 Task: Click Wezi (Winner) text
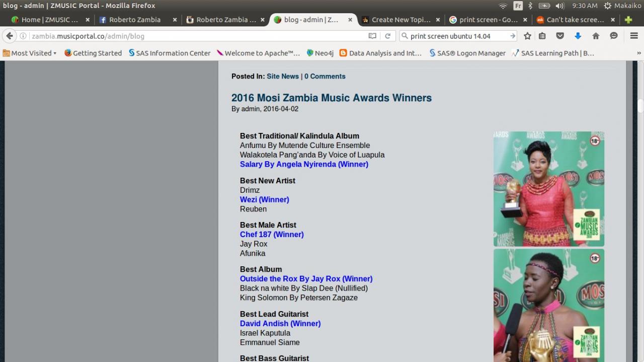pos(265,199)
